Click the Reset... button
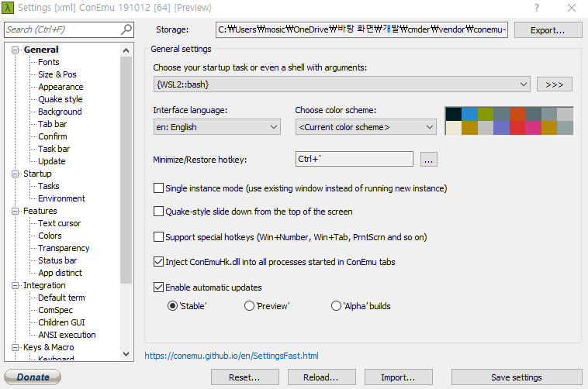The width and height of the screenshot is (588, 389). (x=244, y=377)
